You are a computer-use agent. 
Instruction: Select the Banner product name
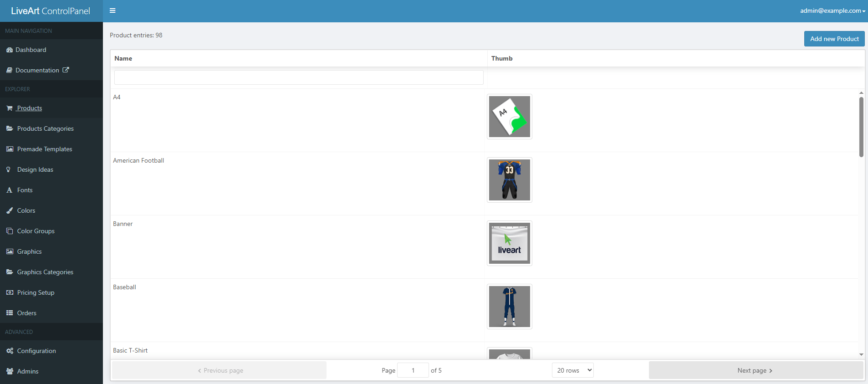[x=123, y=224]
